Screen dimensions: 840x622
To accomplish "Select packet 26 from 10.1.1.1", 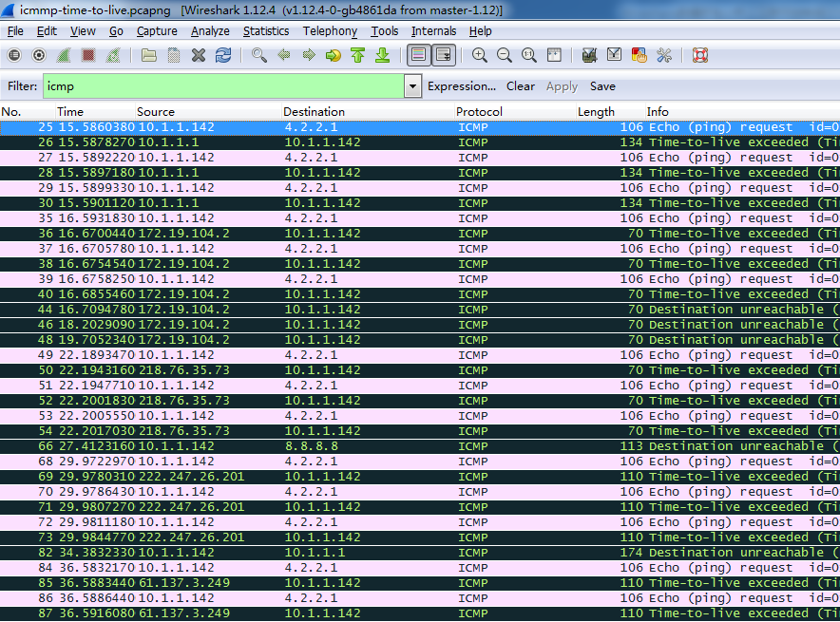I will pyautogui.click(x=420, y=142).
